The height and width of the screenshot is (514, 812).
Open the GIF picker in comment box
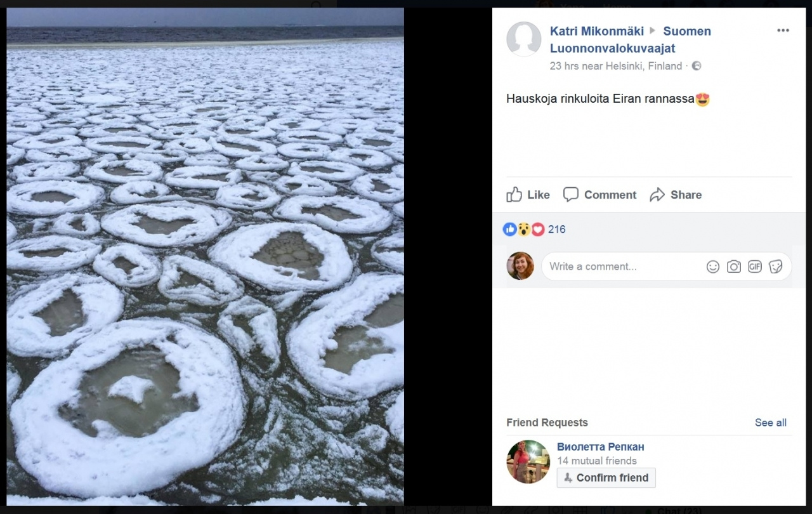pos(754,267)
